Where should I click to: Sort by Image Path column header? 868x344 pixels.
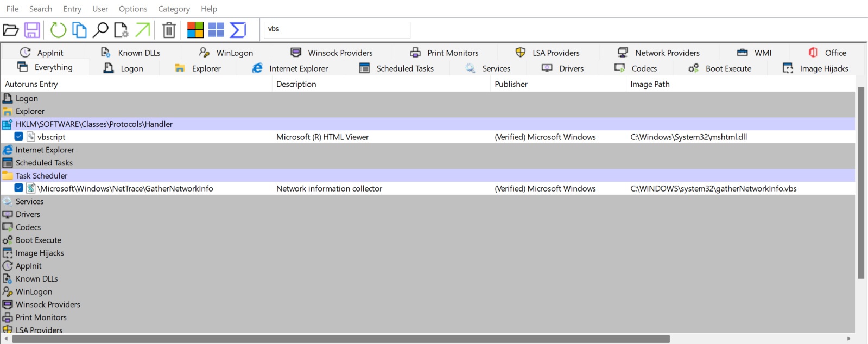coord(740,84)
